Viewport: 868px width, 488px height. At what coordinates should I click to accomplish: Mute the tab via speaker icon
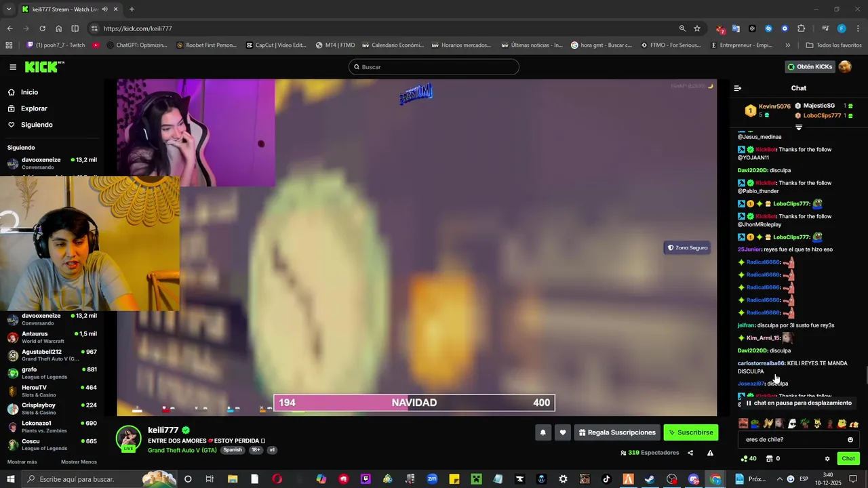point(104,9)
